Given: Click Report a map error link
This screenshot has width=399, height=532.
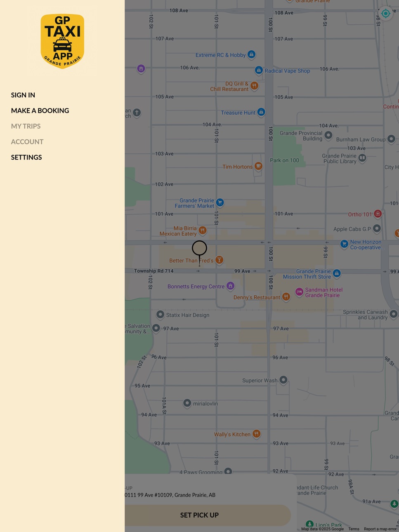Looking at the screenshot, I should tap(380, 529).
